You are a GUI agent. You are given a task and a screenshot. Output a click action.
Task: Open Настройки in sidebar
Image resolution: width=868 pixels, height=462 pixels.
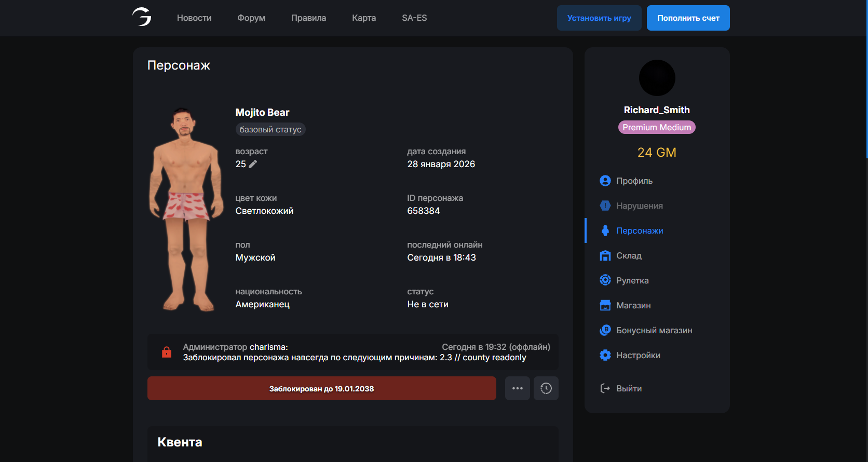coord(638,355)
